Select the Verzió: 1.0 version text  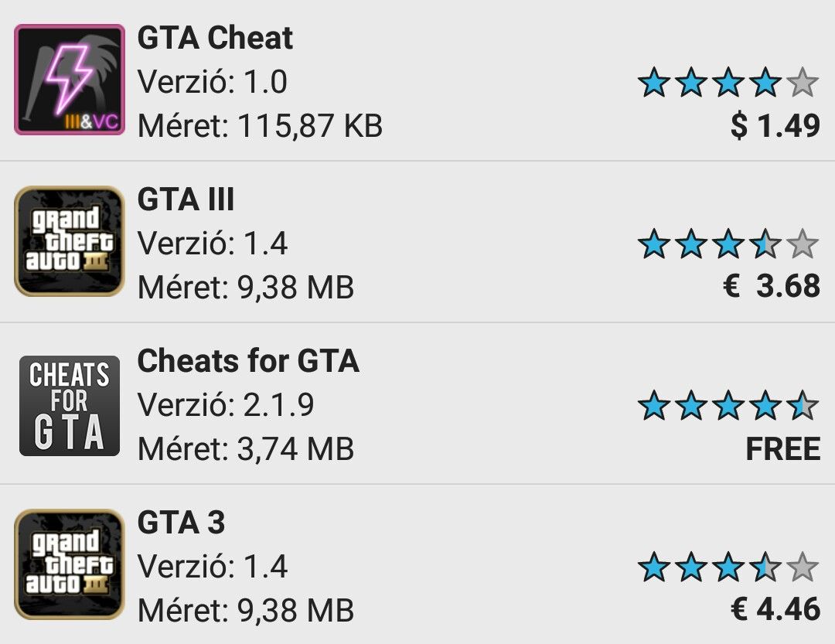(x=212, y=81)
